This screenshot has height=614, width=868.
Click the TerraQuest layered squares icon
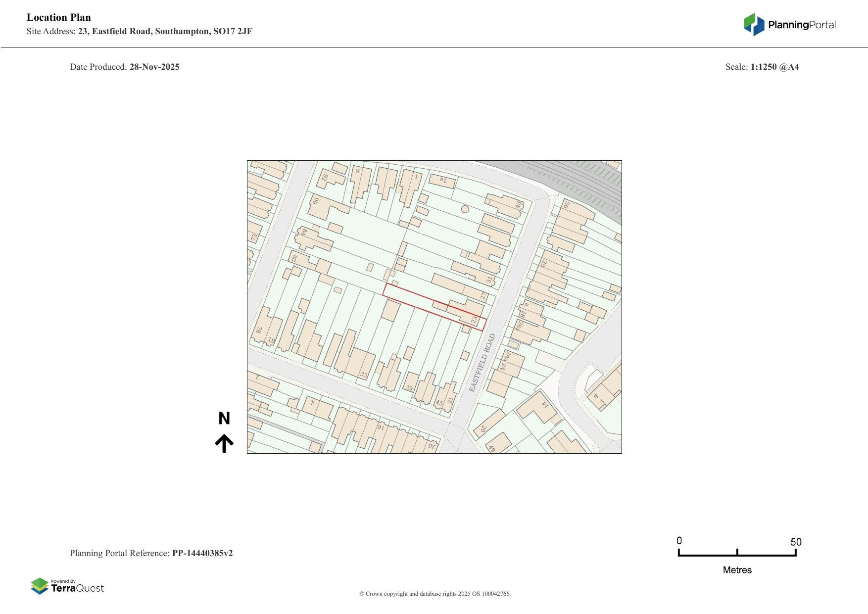[40, 587]
